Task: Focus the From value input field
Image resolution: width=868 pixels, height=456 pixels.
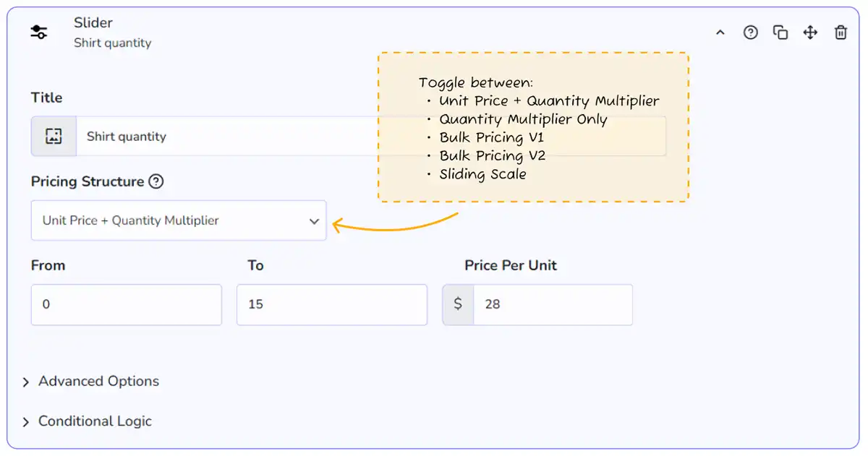Action: point(126,304)
